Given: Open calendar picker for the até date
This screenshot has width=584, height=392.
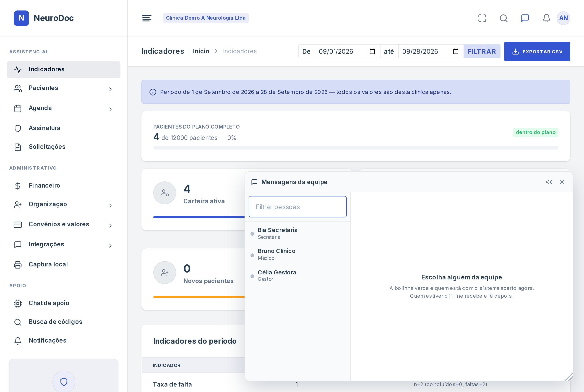Looking at the screenshot, I should [x=456, y=51].
